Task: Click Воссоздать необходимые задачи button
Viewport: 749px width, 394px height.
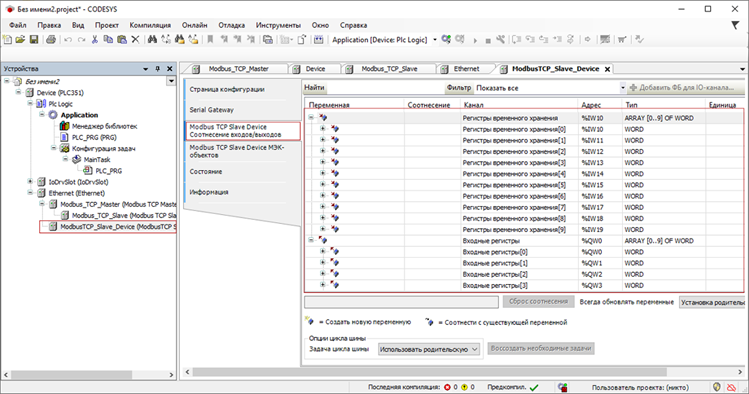Action: (x=541, y=348)
